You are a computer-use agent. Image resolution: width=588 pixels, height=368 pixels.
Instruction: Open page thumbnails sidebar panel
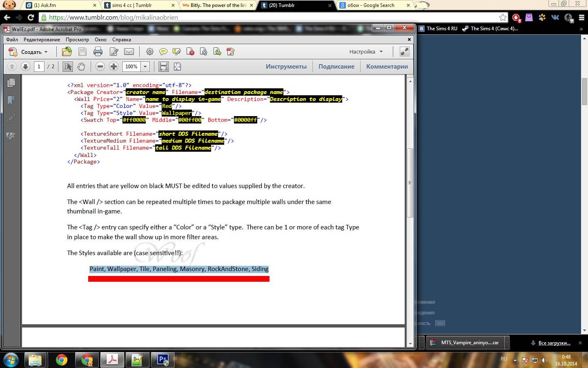tap(11, 83)
